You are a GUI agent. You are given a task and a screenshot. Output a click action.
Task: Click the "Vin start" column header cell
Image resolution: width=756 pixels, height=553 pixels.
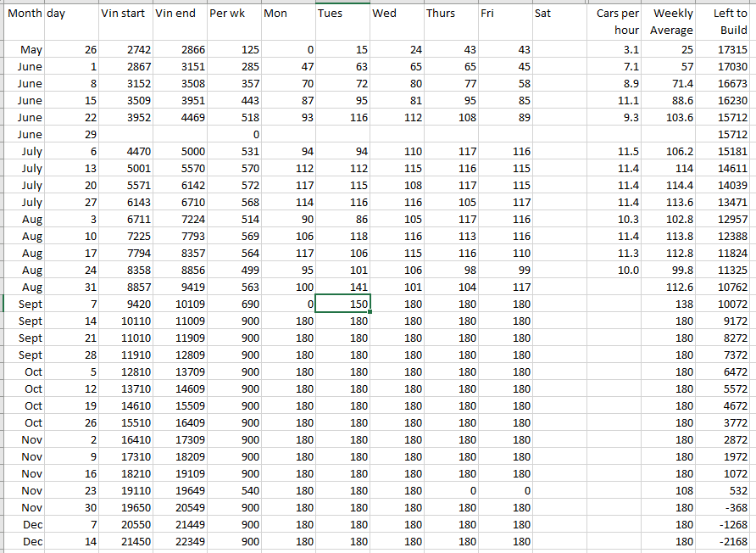(x=125, y=14)
